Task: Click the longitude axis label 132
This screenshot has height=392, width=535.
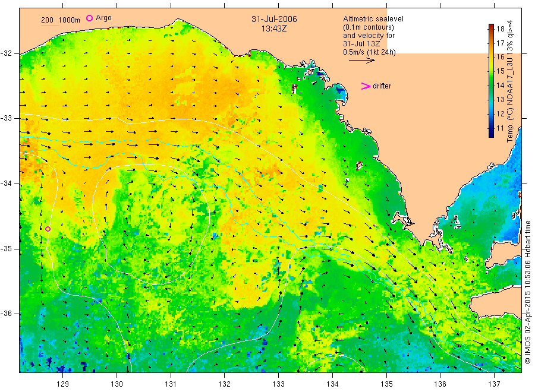Action: (x=225, y=384)
